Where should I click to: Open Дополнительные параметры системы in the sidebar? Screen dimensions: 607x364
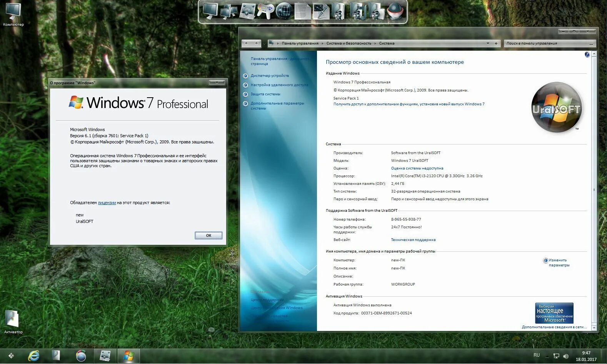click(277, 106)
